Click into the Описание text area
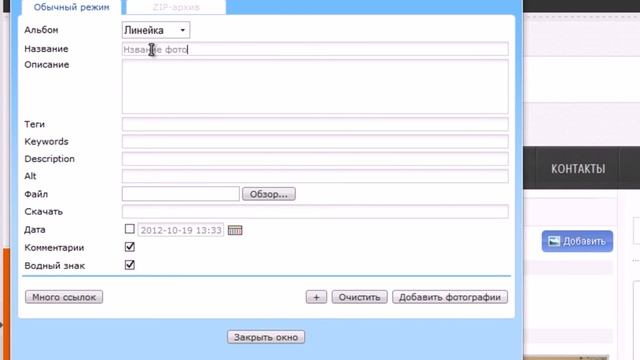 (x=315, y=87)
